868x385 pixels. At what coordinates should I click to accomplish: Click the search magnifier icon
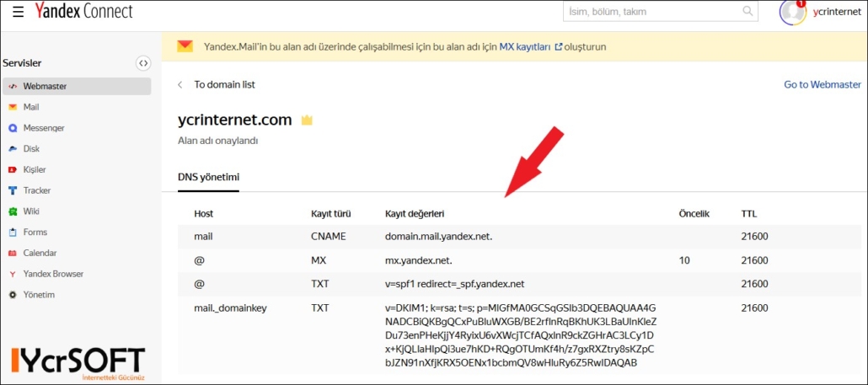(747, 11)
